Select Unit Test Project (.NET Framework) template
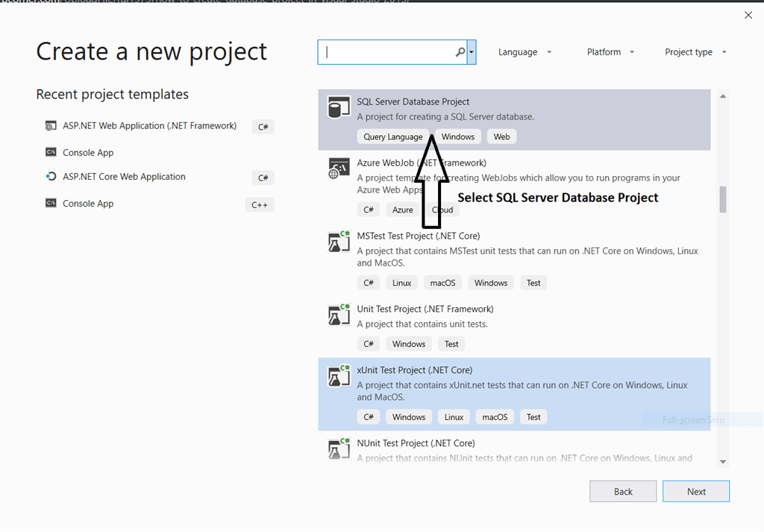 pos(514,327)
